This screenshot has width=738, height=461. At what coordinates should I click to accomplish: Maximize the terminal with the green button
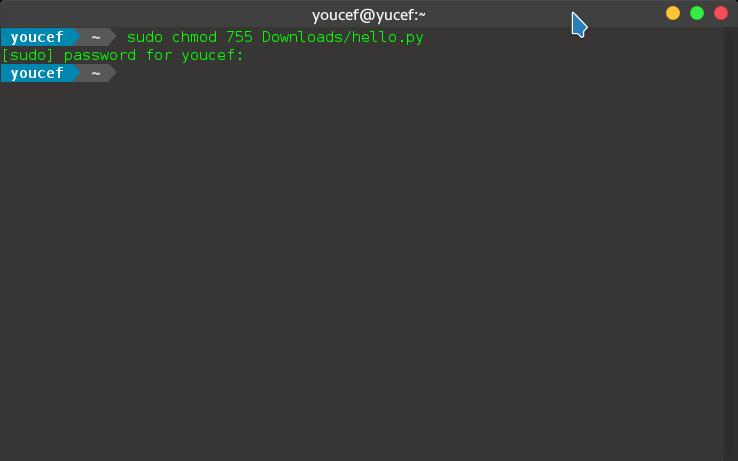697,13
